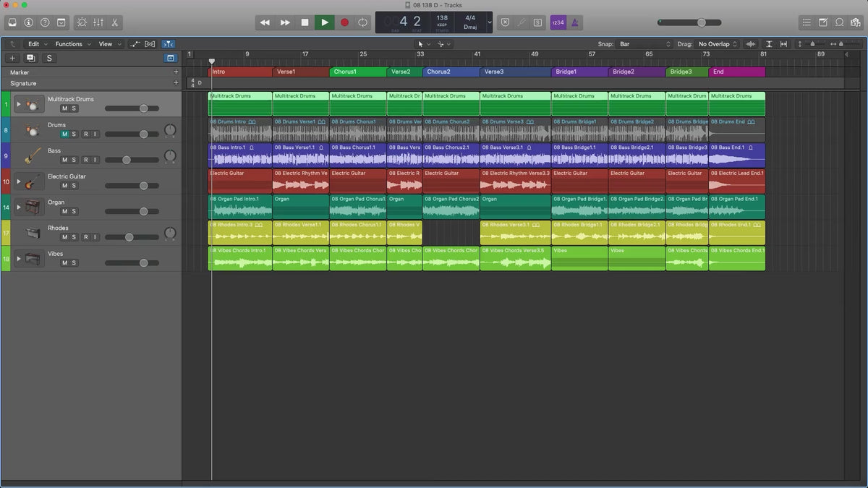Open the Smart Controls panel
Viewport: 868px width, 488px height.
pos(81,22)
